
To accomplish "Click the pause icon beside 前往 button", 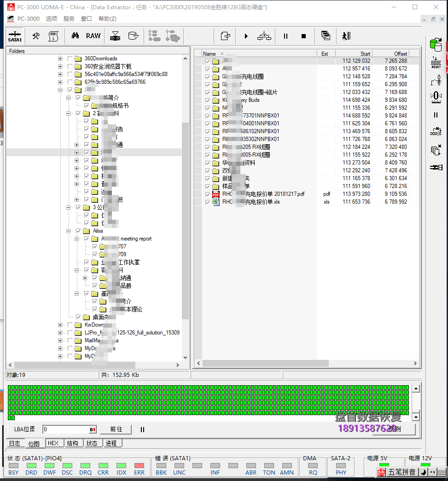I will tap(142, 429).
